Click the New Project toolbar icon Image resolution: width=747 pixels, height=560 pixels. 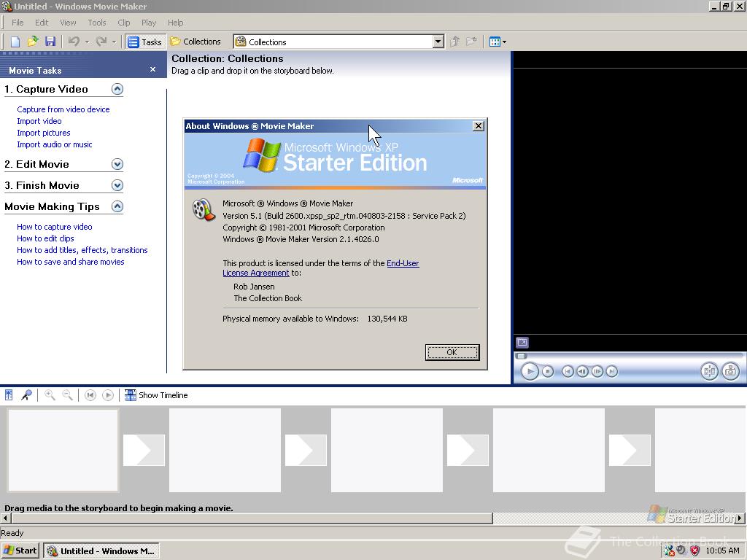(x=15, y=42)
